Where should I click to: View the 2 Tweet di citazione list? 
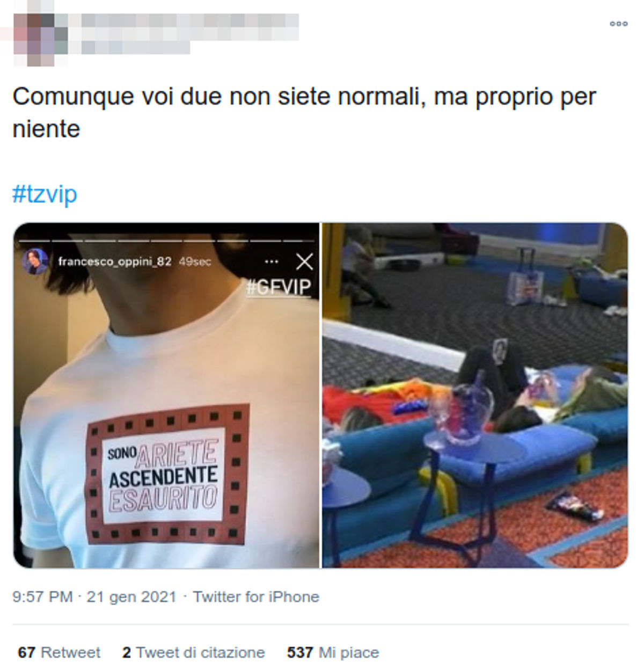pyautogui.click(x=193, y=652)
